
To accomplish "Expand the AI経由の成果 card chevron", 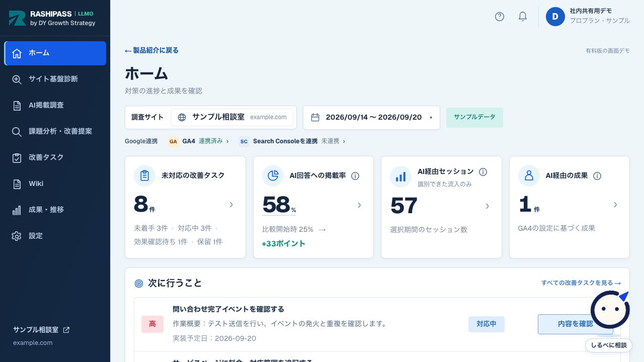I will (x=615, y=204).
